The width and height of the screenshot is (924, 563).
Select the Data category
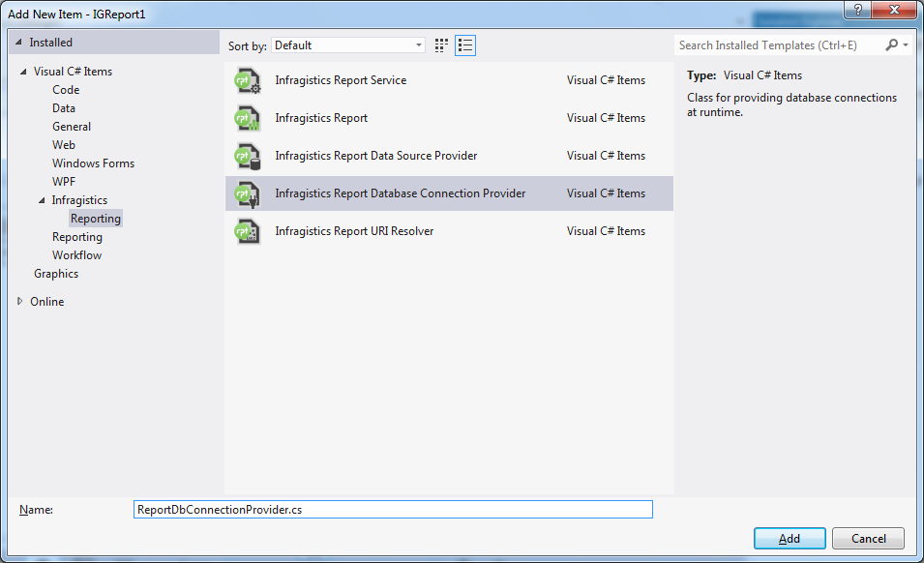64,107
